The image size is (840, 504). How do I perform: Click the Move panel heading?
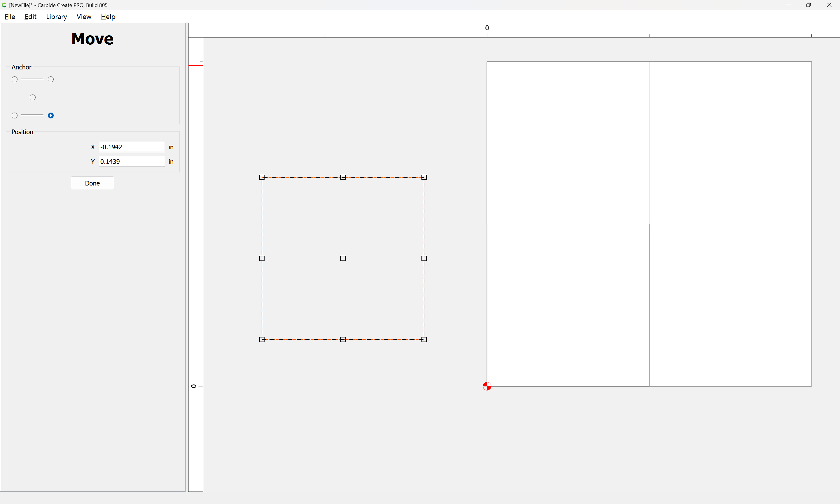pos(92,39)
